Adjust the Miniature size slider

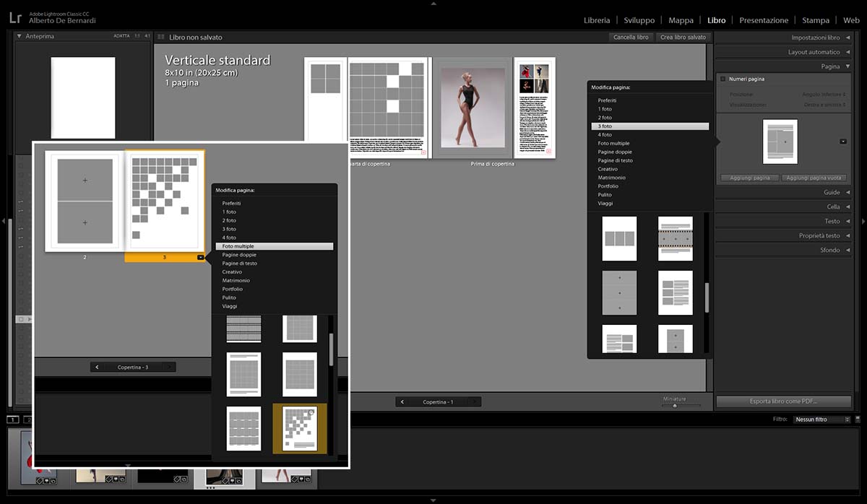pos(675,406)
